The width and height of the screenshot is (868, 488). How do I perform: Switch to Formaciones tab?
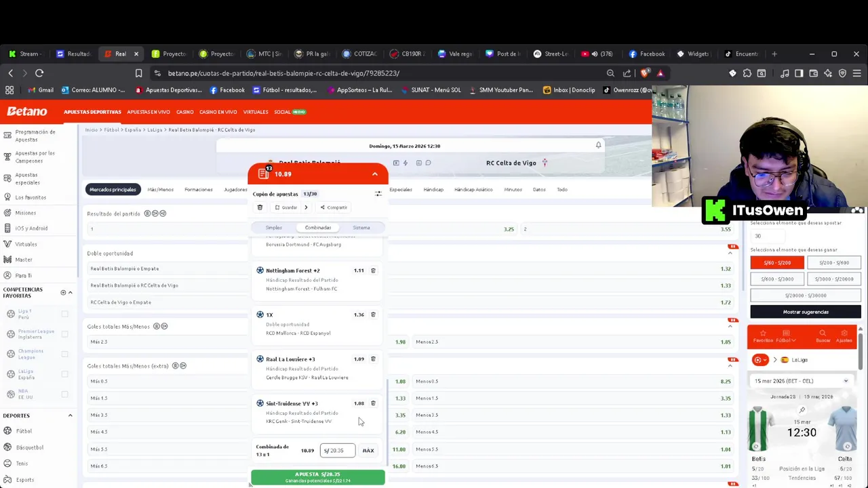199,190
